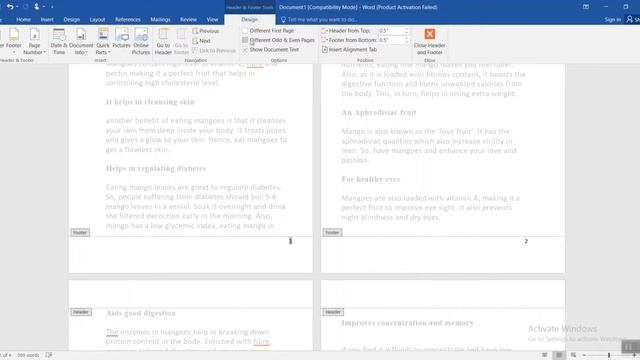Click Close Header and Footer
The height and width of the screenshot is (360, 640).
(x=429, y=41)
